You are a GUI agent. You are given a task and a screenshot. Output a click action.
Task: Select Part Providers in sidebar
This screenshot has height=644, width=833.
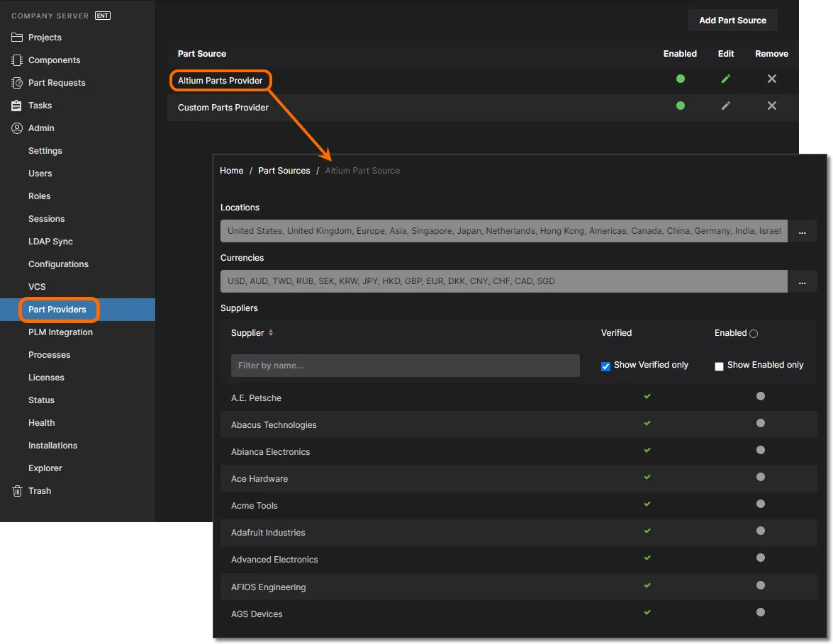pyautogui.click(x=57, y=310)
